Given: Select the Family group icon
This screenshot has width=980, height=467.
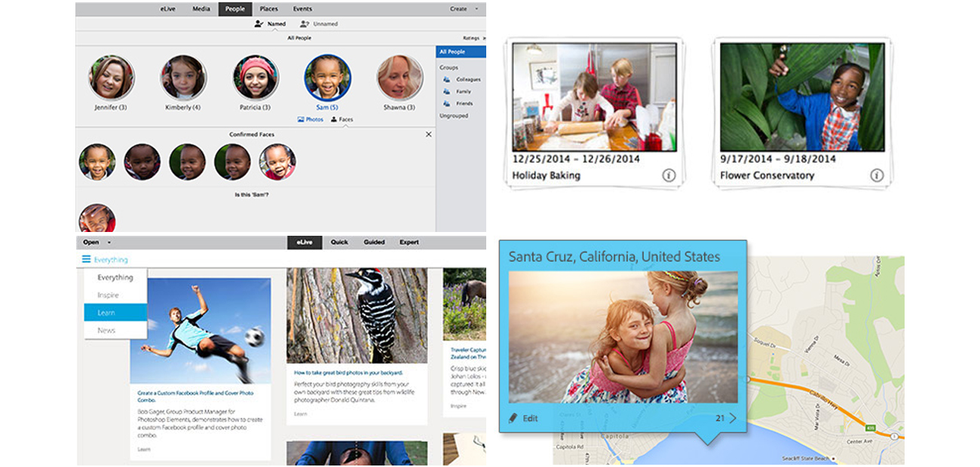Looking at the screenshot, I should click(x=447, y=91).
